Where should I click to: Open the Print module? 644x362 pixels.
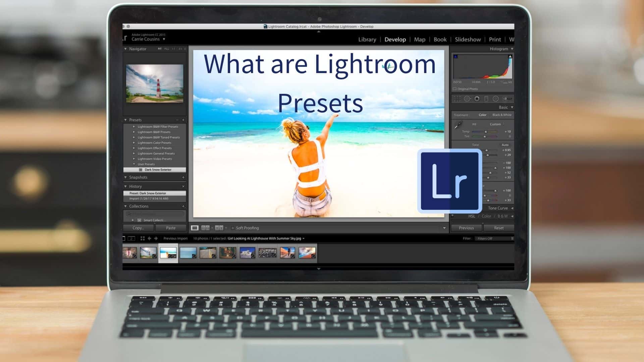pyautogui.click(x=495, y=40)
